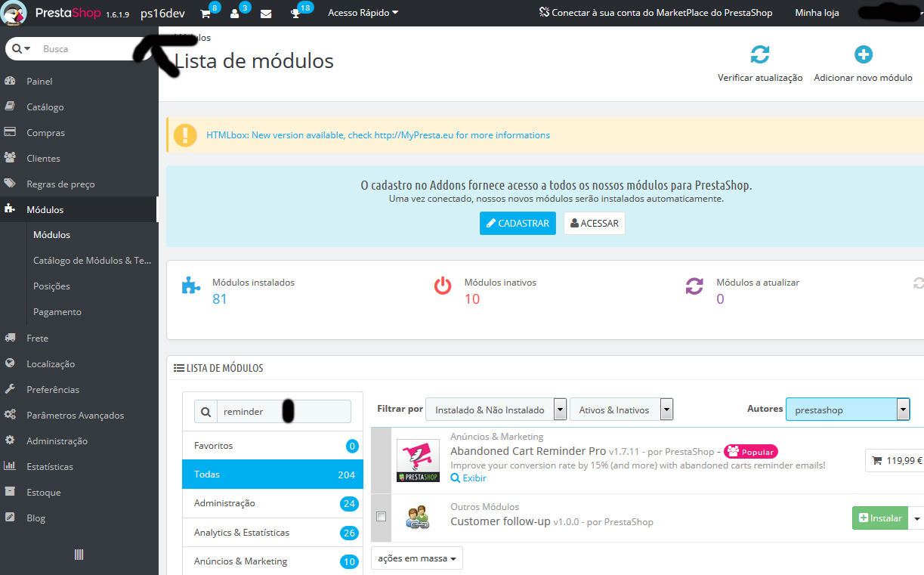Click the Frete truck icon in sidebar

pos(11,338)
